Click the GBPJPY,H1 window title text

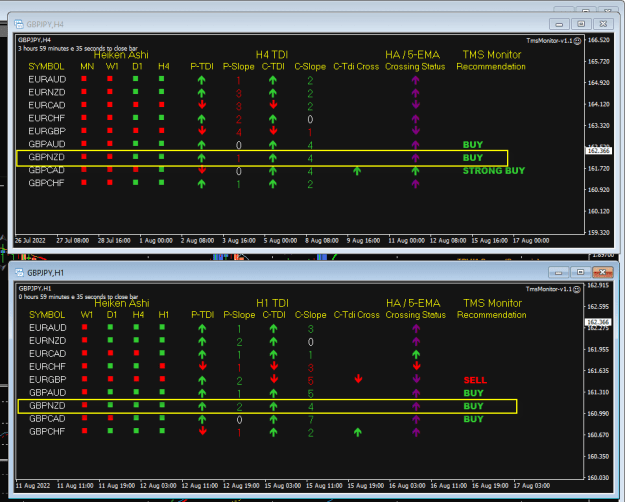(x=45, y=273)
